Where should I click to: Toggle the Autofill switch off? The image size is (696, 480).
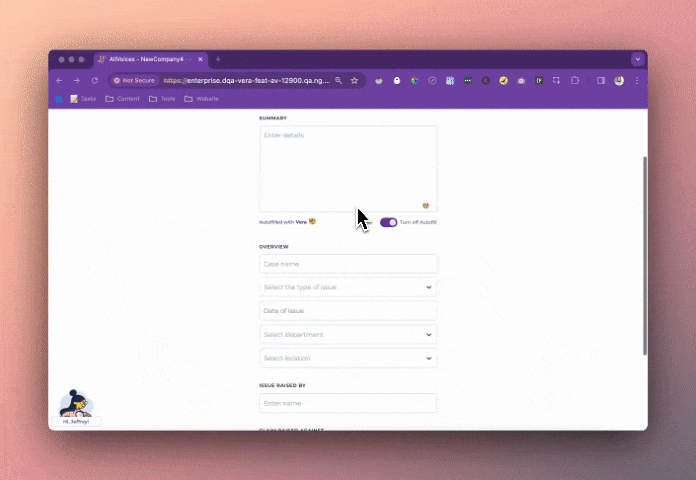coord(388,222)
